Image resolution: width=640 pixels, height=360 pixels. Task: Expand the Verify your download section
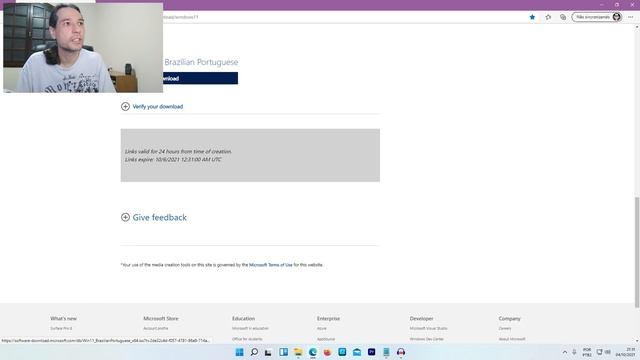click(x=152, y=107)
